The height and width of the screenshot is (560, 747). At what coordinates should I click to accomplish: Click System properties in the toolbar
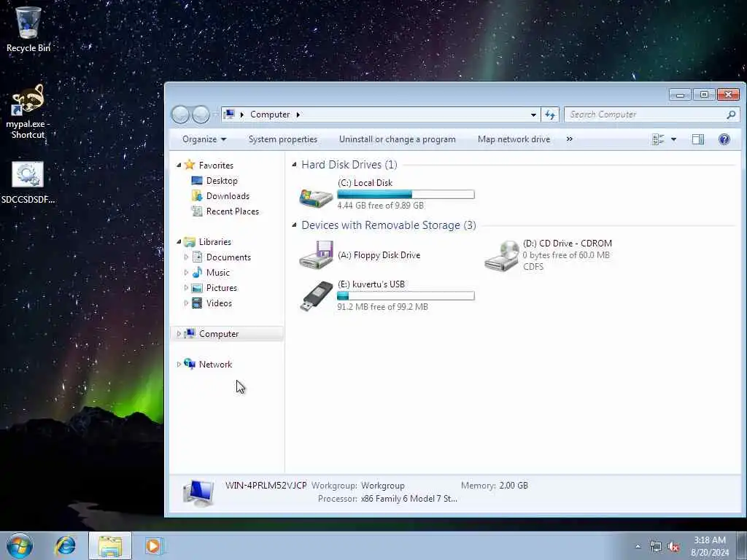pyautogui.click(x=283, y=139)
